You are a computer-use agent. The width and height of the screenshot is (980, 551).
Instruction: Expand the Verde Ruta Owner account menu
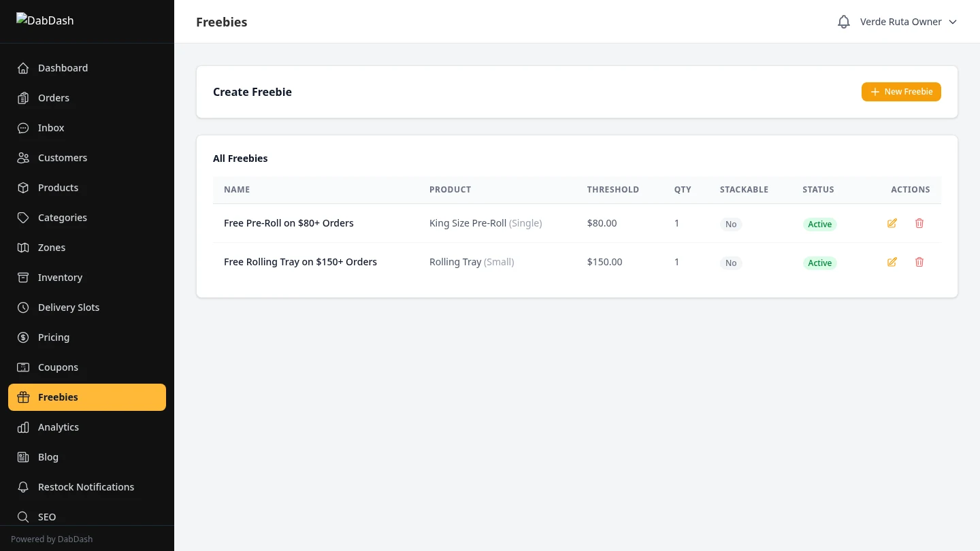click(x=908, y=21)
